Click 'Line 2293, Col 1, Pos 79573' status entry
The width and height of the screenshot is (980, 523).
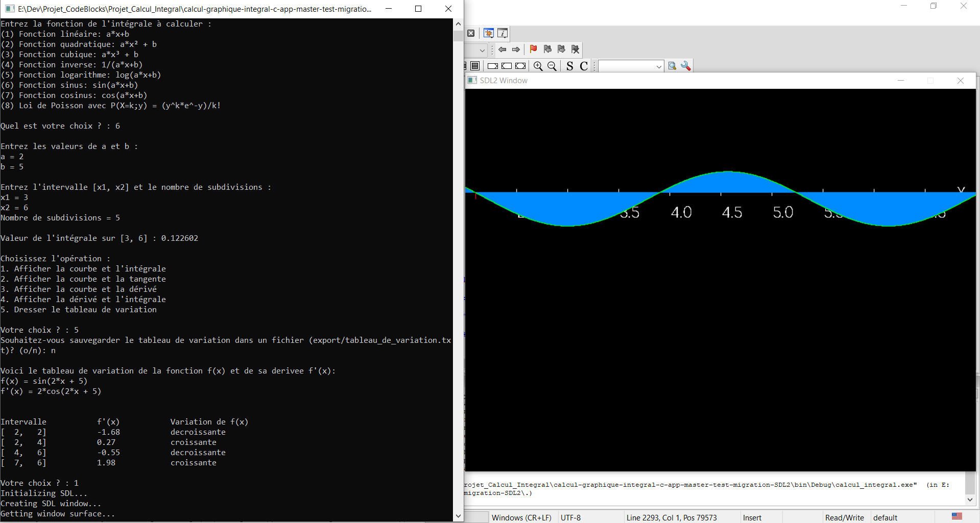[672, 517]
